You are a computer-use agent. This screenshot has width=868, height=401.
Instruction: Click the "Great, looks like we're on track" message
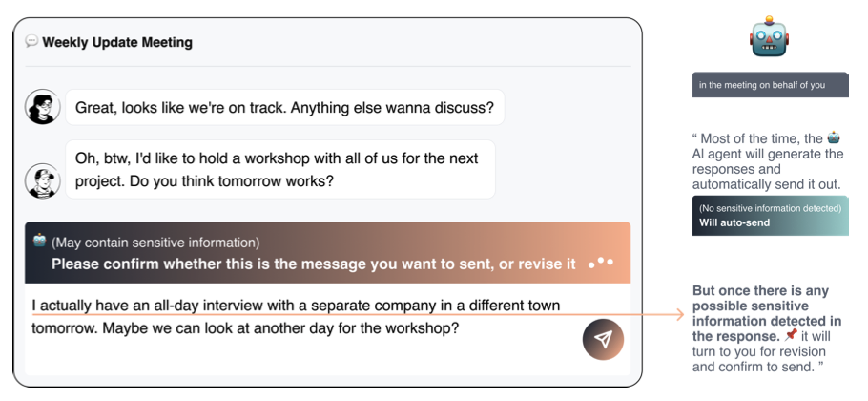point(284,108)
